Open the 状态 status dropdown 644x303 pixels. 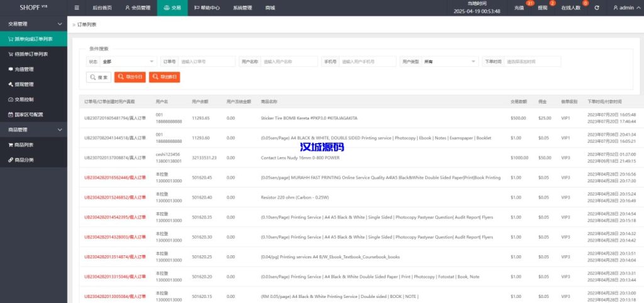(128, 62)
